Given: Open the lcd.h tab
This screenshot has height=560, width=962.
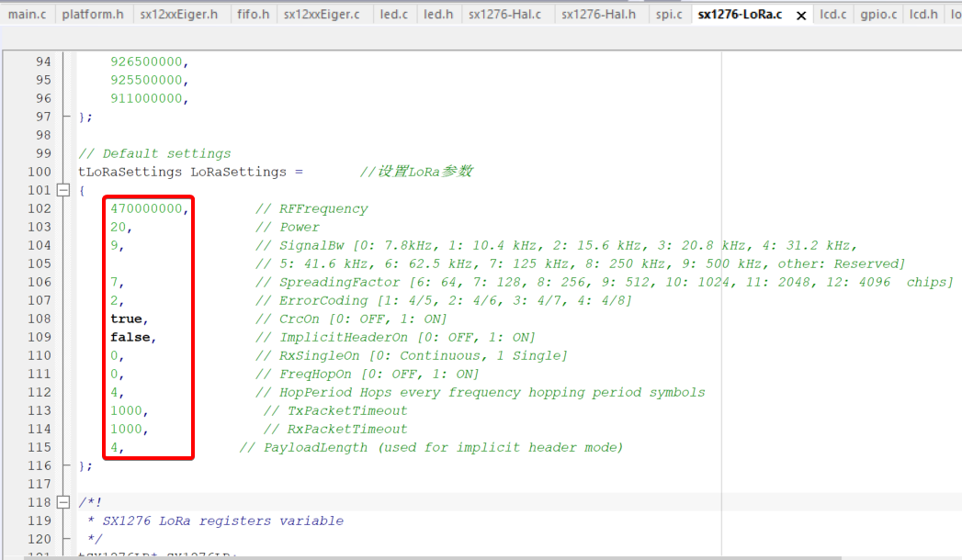Looking at the screenshot, I should [x=923, y=15].
